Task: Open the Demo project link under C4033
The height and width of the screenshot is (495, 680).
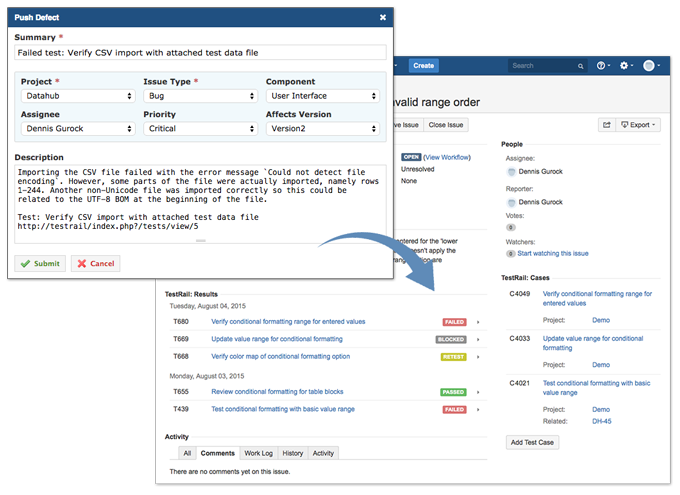Action: [601, 365]
